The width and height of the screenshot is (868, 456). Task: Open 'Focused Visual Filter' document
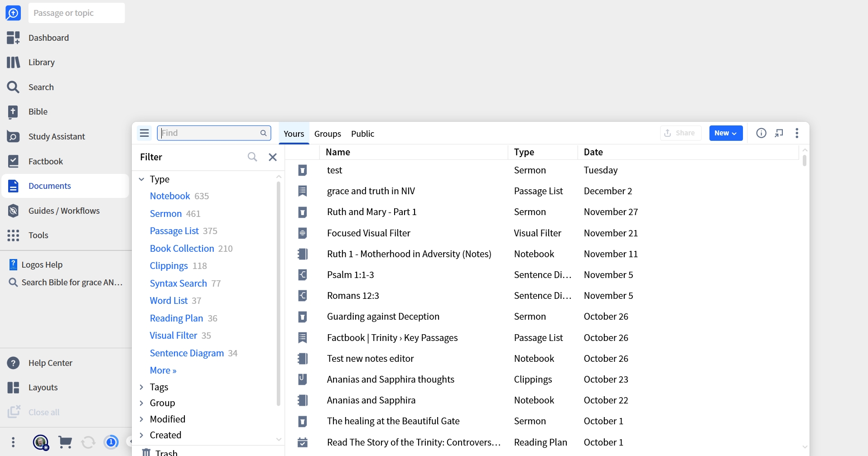click(369, 233)
